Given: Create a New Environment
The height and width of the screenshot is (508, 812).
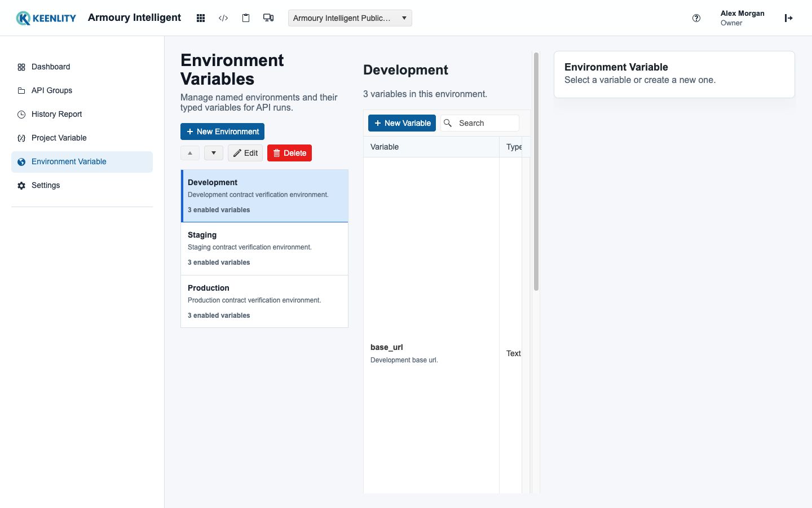Looking at the screenshot, I should tap(222, 132).
